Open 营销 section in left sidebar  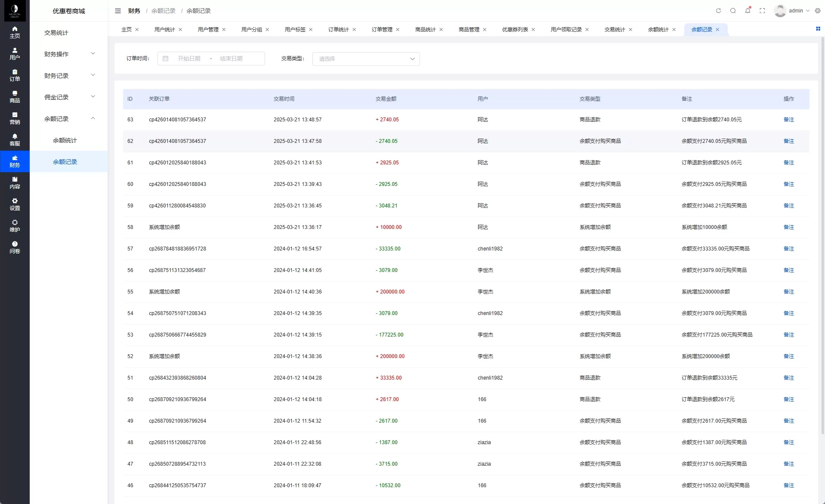pyautogui.click(x=15, y=118)
